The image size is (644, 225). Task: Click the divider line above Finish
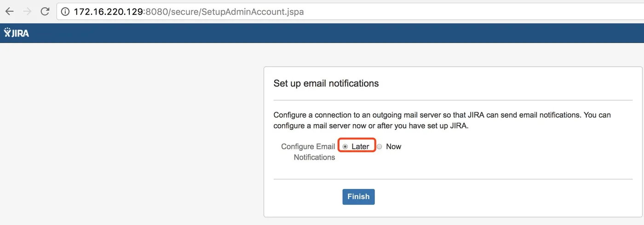453,179
